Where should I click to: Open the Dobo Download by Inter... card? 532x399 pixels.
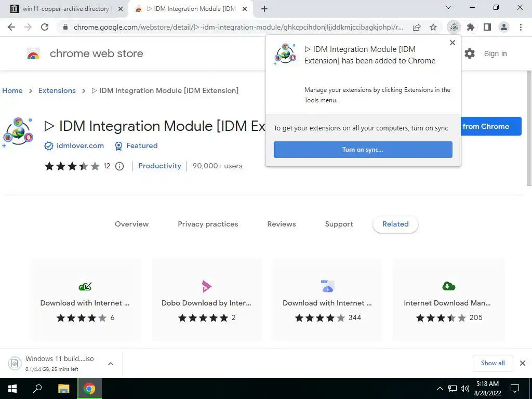point(206,299)
